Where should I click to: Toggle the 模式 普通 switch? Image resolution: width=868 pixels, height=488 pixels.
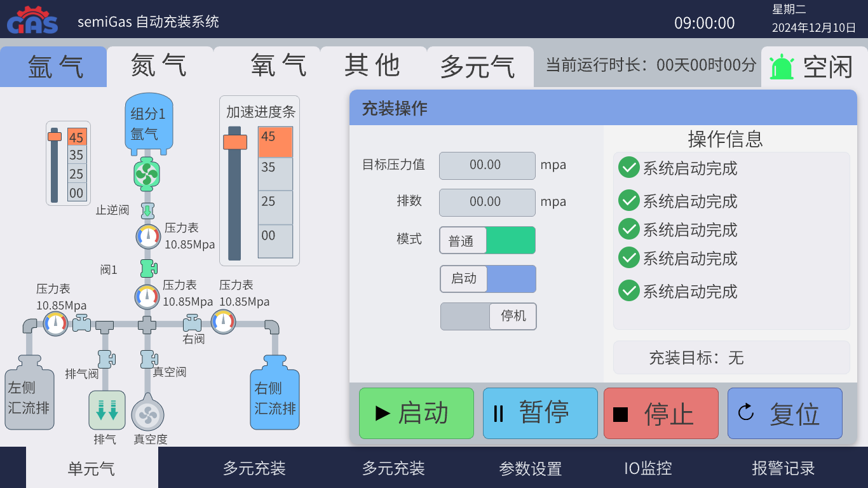tap(487, 241)
